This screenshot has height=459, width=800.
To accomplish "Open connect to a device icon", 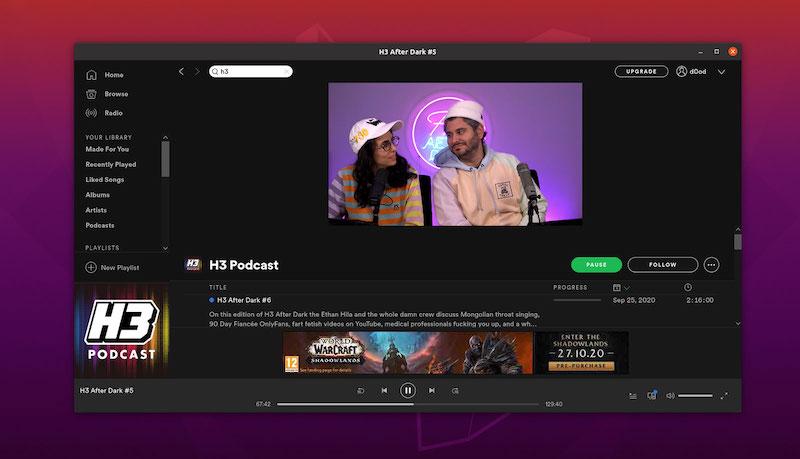I will 652,395.
